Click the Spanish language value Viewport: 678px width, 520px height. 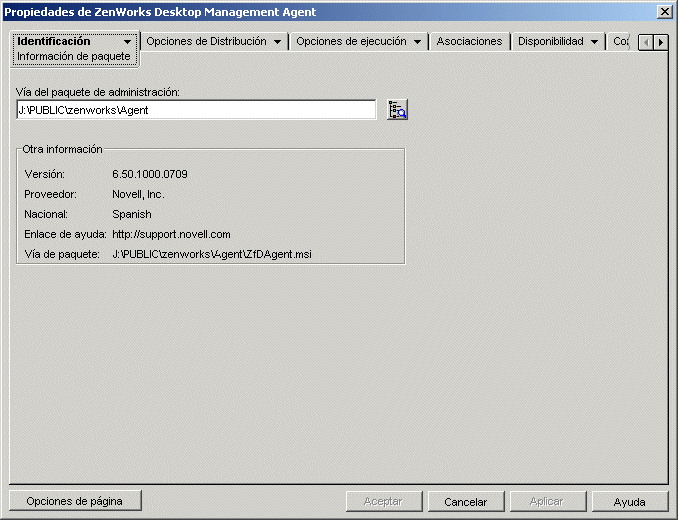(x=132, y=214)
